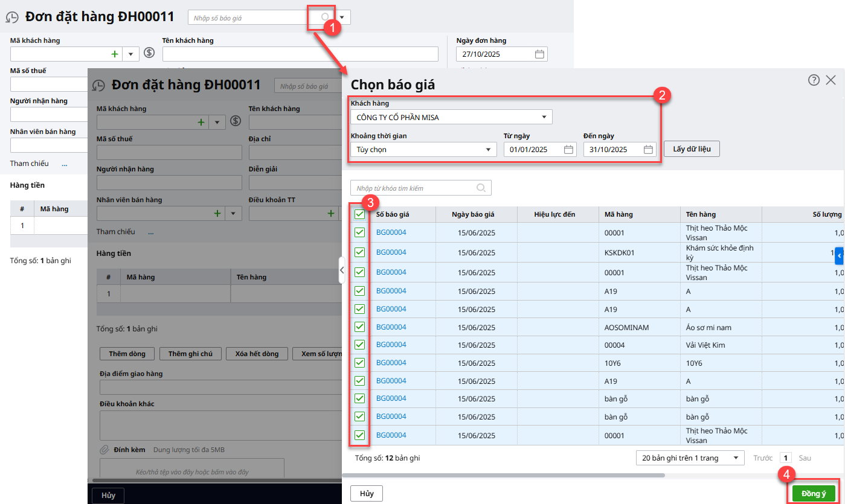Screen dimensions: 845x504
Task: Click the Nhập từ khóa tìm kiếm field
Action: [414, 188]
